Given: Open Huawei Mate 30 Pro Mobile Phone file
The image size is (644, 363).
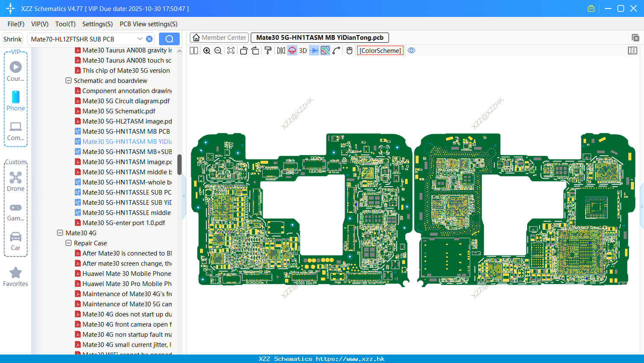Looking at the screenshot, I should pos(127,283).
